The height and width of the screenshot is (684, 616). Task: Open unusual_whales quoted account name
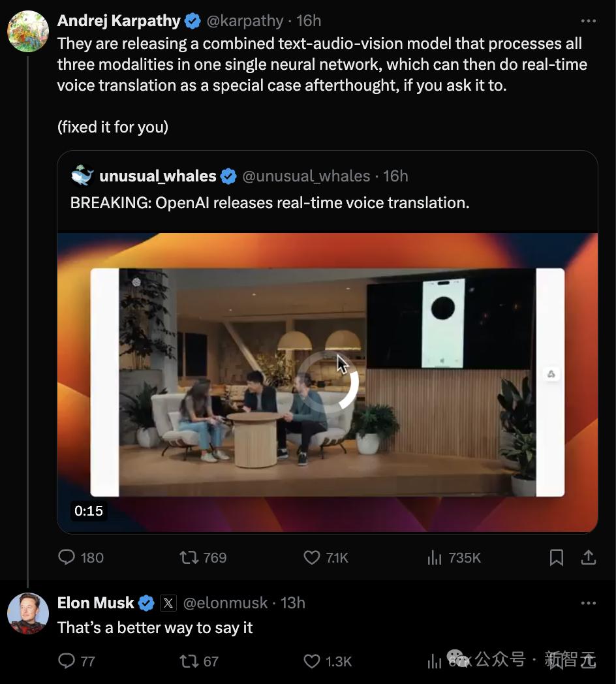click(x=157, y=176)
